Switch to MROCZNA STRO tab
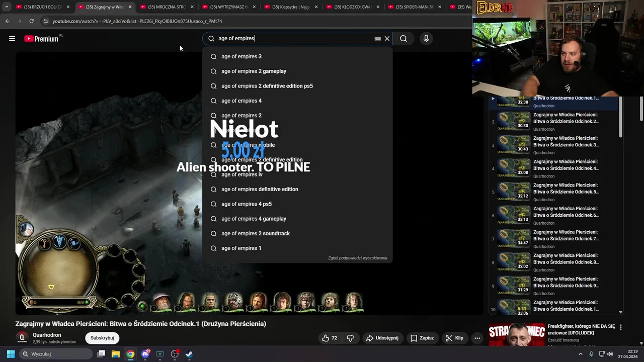The image size is (644, 362). [x=167, y=7]
